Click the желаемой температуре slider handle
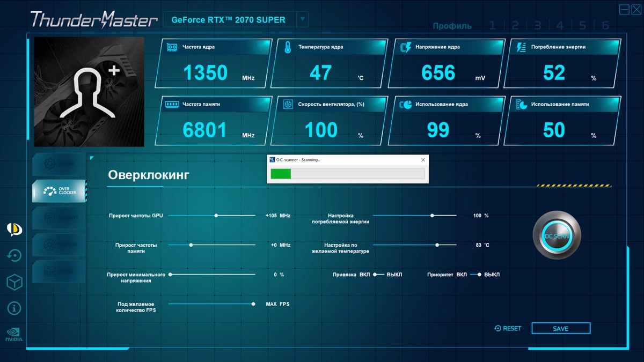 point(437,245)
